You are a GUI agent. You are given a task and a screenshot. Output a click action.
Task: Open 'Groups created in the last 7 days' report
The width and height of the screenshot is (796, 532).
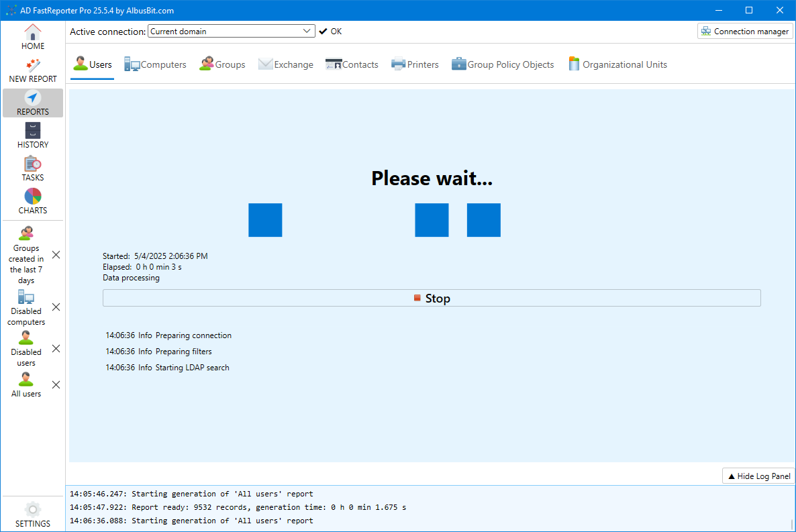click(26, 256)
